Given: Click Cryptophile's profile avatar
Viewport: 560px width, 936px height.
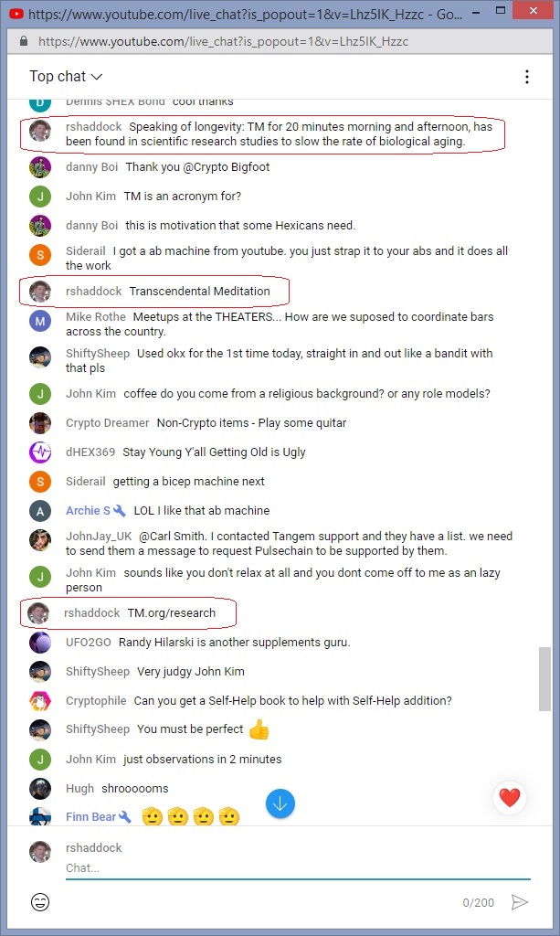Looking at the screenshot, I should [40, 700].
